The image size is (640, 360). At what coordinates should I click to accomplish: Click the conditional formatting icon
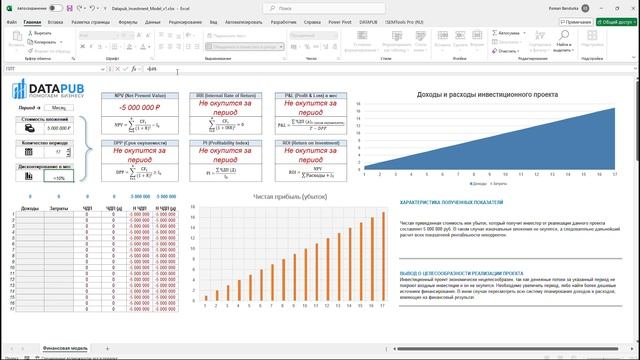pyautogui.click(x=362, y=36)
